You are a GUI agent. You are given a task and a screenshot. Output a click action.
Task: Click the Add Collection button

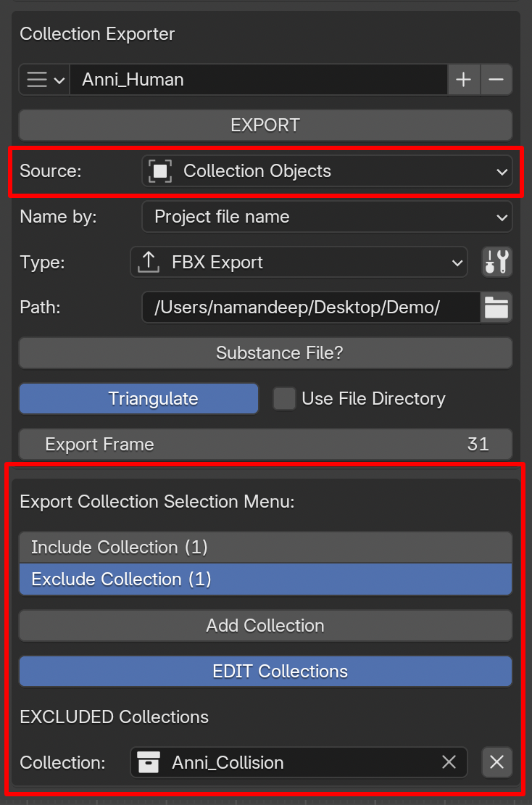(265, 626)
